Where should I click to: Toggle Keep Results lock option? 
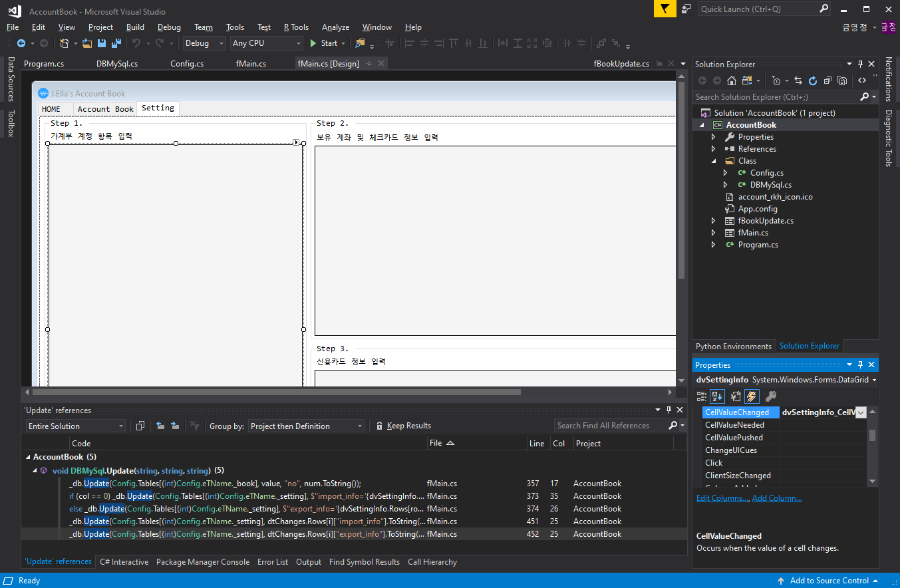click(403, 426)
